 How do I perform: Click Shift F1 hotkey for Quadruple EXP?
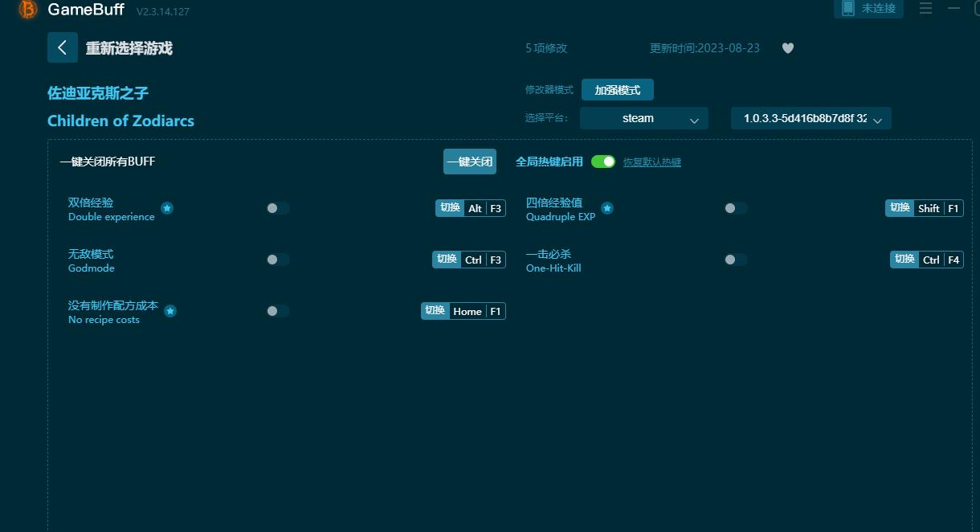coord(925,208)
